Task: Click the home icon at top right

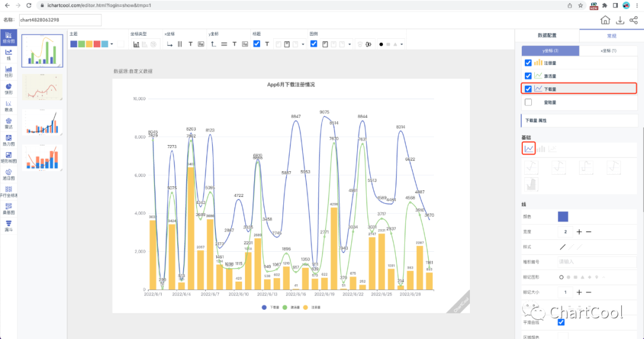Action: (605, 20)
